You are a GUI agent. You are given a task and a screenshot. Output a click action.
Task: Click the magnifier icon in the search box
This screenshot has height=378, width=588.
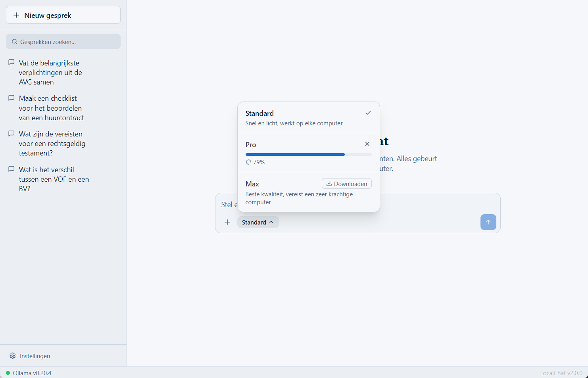coord(15,42)
